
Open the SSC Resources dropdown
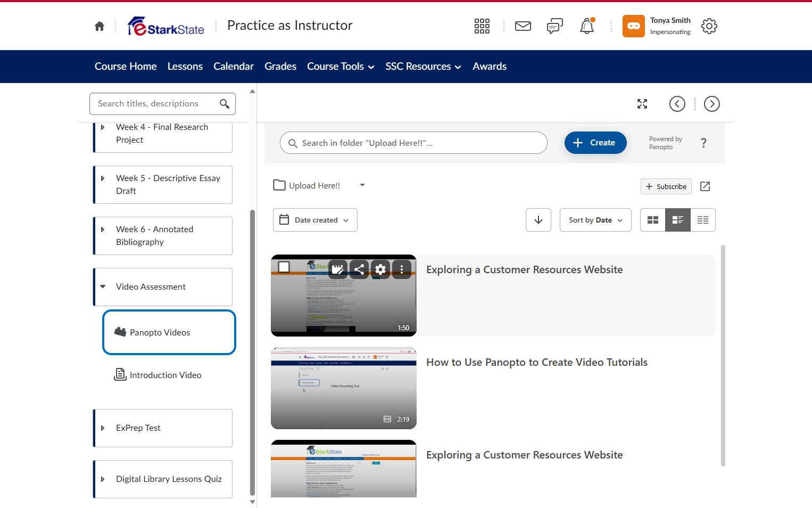[x=423, y=67]
